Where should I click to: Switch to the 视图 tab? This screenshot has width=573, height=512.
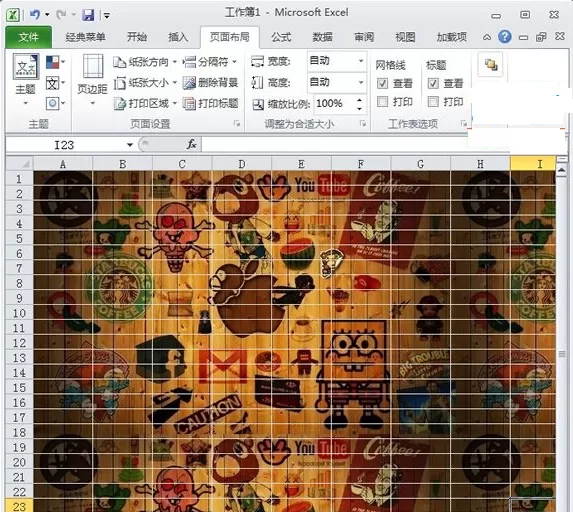click(405, 37)
